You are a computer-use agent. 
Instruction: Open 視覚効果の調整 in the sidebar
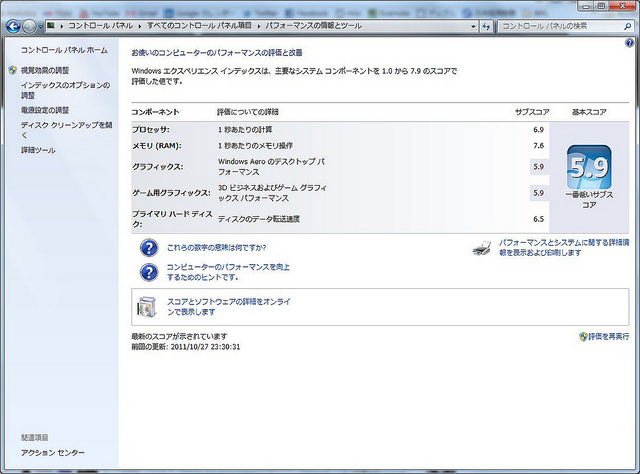coord(45,71)
